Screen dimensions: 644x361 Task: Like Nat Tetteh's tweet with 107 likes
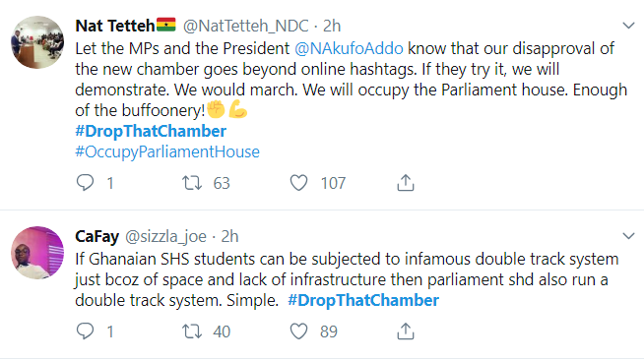click(x=298, y=183)
